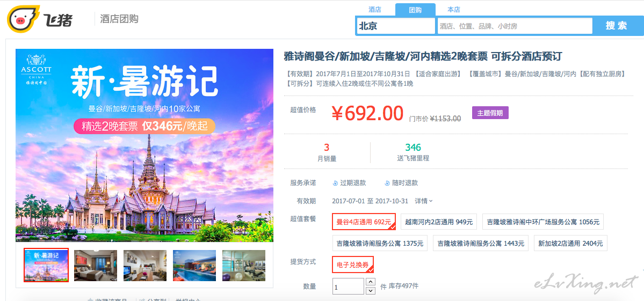Click the 送飞猪里程 value 346

click(x=413, y=148)
